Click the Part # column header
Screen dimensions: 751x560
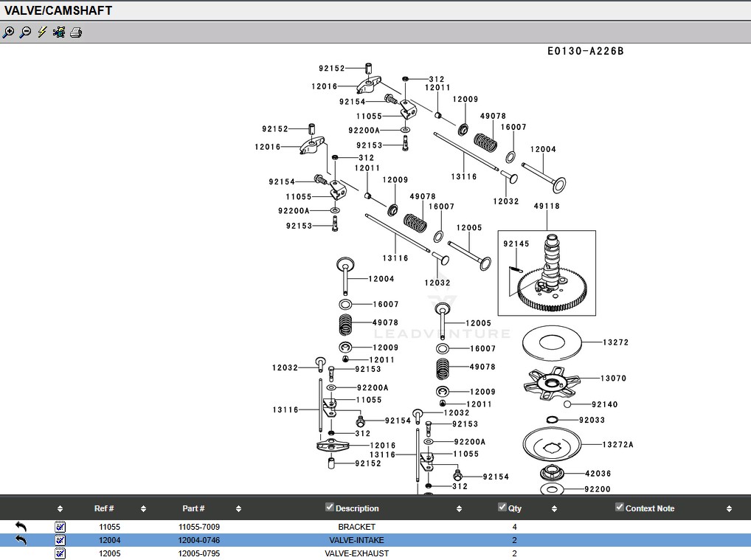(x=193, y=508)
